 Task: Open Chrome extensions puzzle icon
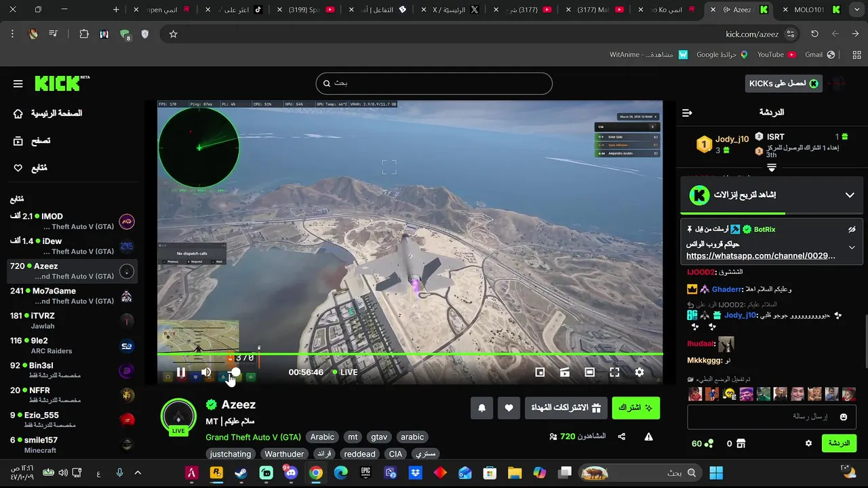point(84,34)
